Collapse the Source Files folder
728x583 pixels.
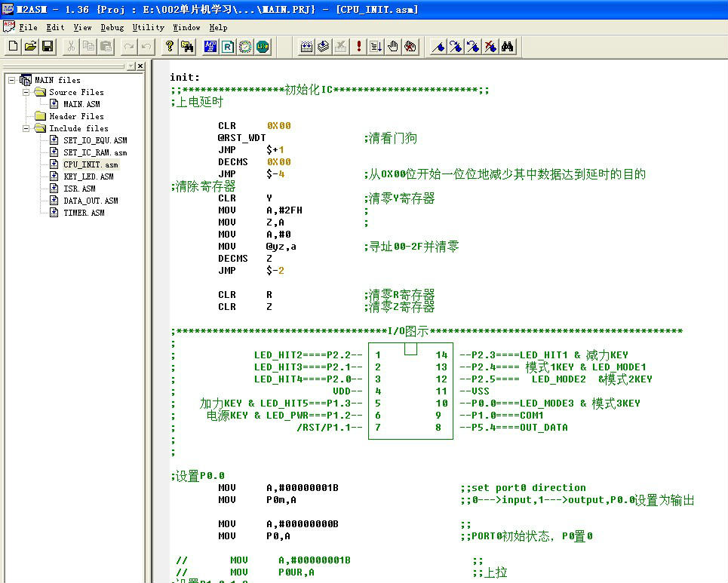point(26,92)
